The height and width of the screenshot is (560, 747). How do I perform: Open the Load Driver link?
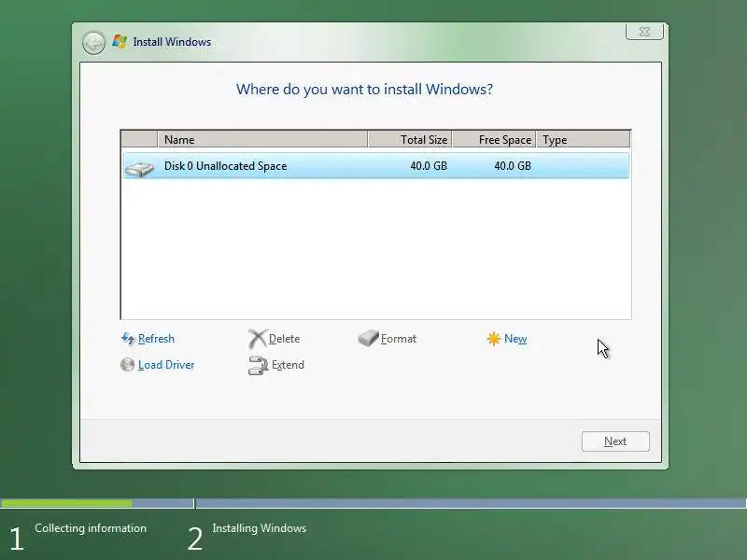tap(166, 365)
